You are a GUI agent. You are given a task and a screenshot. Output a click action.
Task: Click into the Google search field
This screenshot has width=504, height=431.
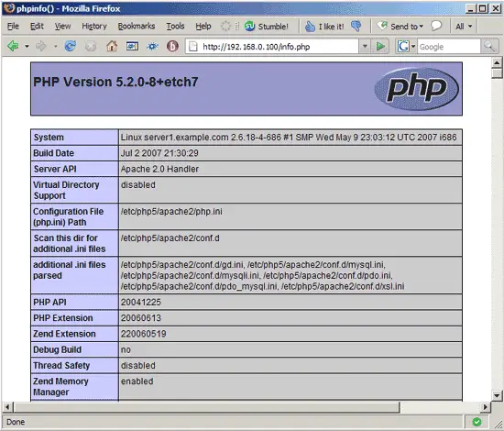pos(449,47)
